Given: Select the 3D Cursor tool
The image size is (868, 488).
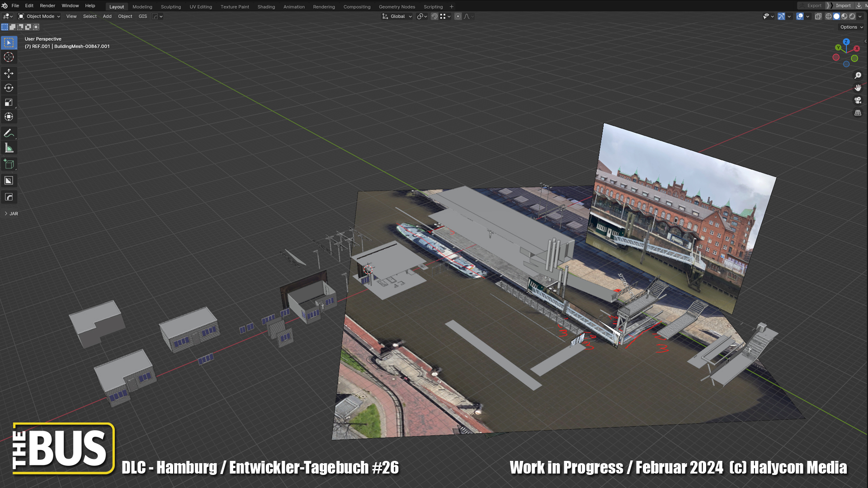Looking at the screenshot, I should (x=9, y=57).
